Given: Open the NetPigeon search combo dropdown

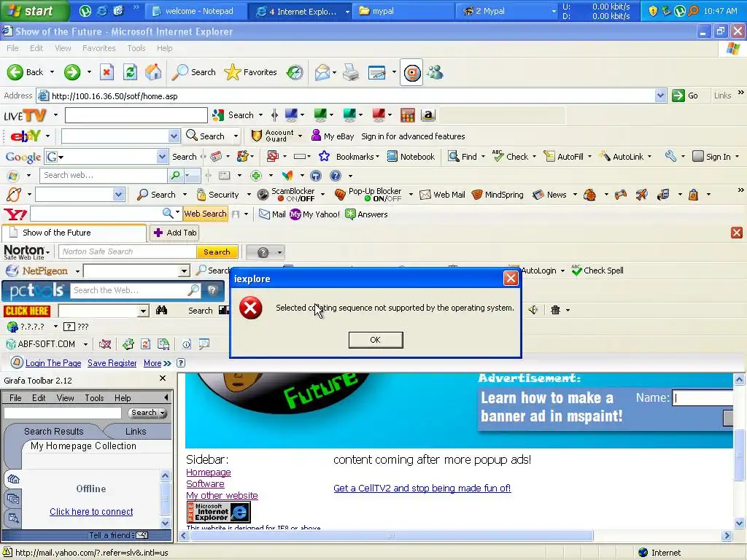Looking at the screenshot, I should pos(185,271).
